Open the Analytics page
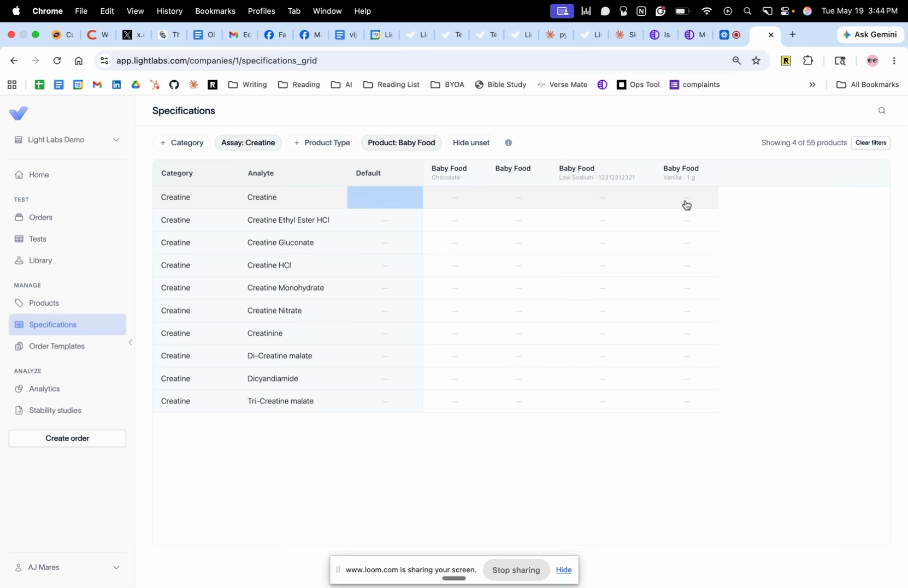This screenshot has height=588, width=908. [x=45, y=389]
